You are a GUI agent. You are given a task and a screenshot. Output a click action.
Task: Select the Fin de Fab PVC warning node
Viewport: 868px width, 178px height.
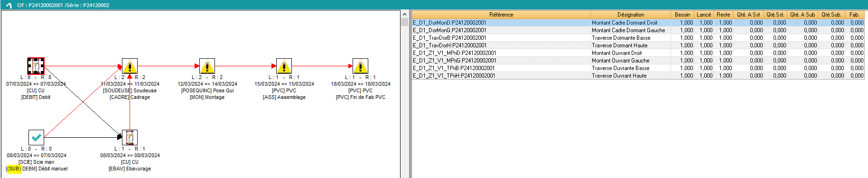(x=361, y=66)
